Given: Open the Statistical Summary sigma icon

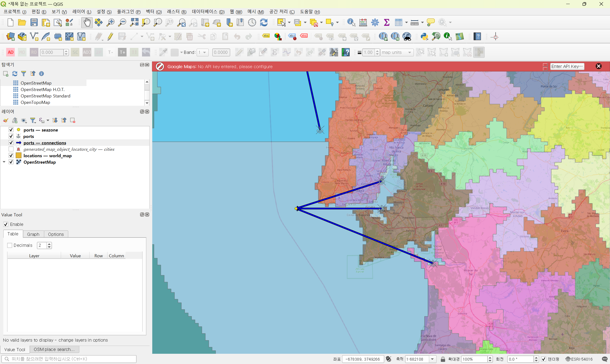Looking at the screenshot, I should pos(386,23).
